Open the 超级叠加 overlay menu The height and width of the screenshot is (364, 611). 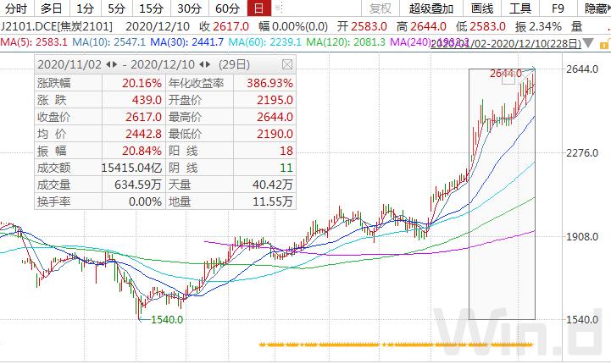click(x=431, y=8)
